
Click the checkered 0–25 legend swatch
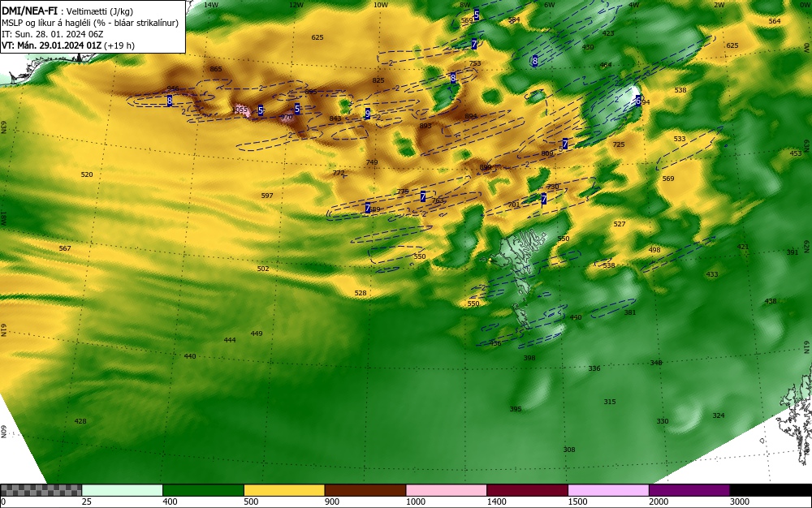41,490
